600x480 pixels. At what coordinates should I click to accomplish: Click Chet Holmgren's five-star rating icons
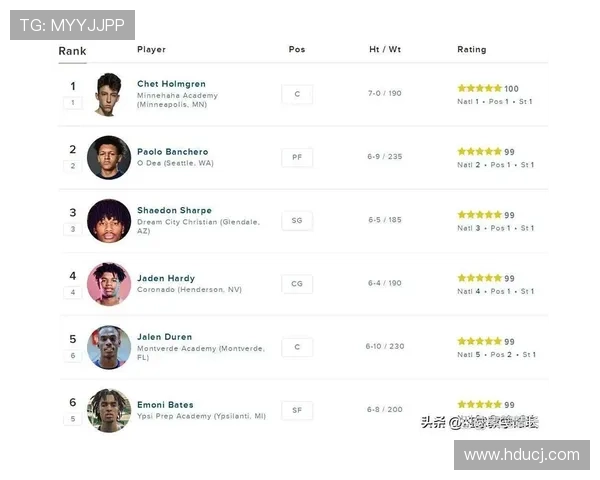tap(480, 89)
